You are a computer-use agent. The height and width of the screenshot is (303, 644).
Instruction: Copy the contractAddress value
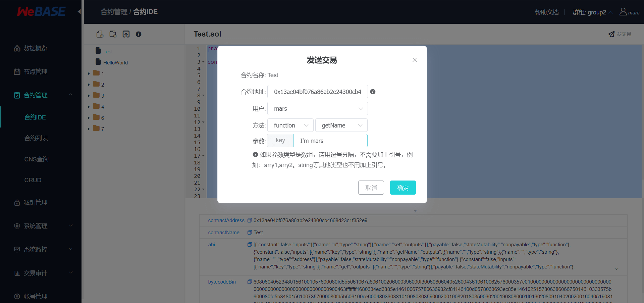pyautogui.click(x=250, y=220)
